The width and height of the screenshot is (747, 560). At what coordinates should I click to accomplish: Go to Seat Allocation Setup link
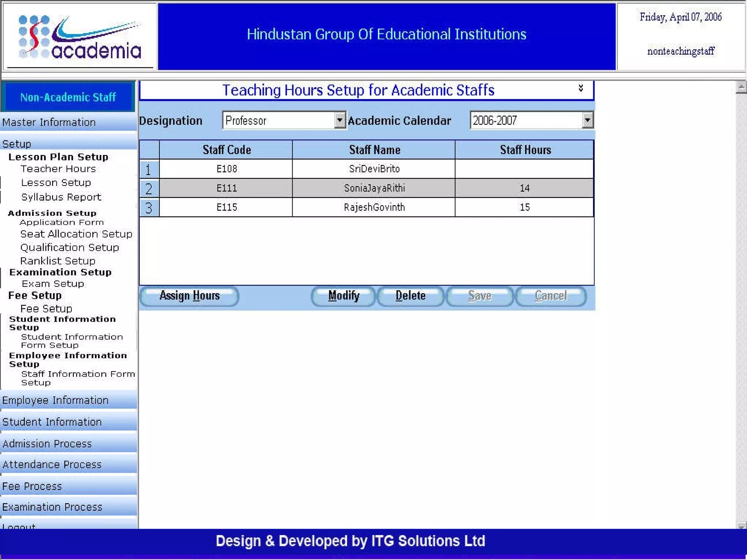(76, 234)
